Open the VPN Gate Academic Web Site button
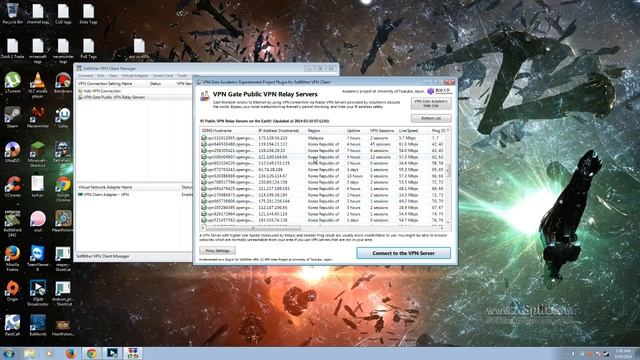 [431, 103]
